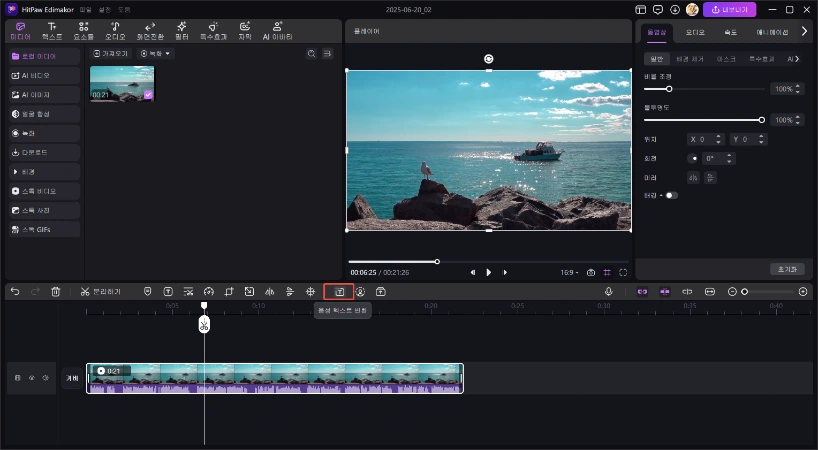Click the purple 내보내기 (Export) button
Screen dimensions: 818x450
coord(729,9)
